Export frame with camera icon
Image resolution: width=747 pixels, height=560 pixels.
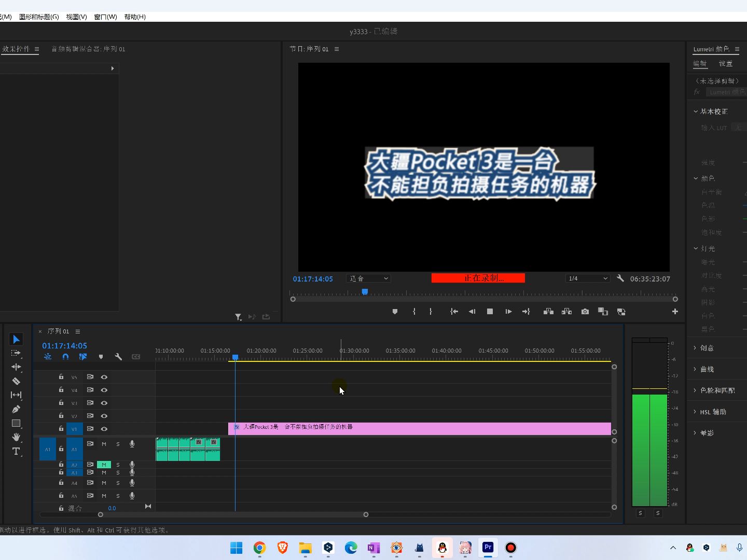(x=585, y=312)
